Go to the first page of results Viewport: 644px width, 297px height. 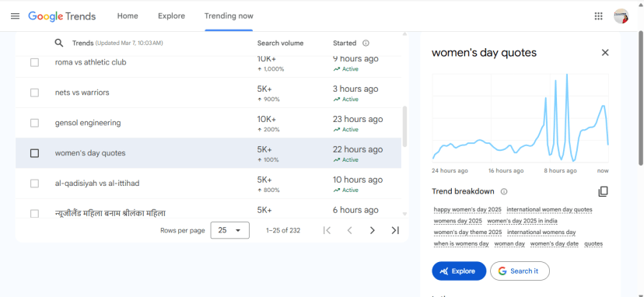point(327,230)
